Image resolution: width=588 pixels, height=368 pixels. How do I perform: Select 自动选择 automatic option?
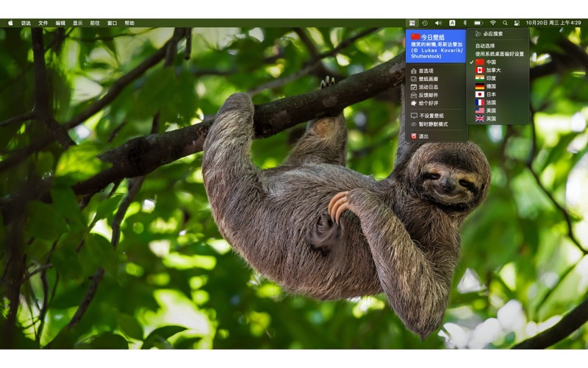pos(485,46)
